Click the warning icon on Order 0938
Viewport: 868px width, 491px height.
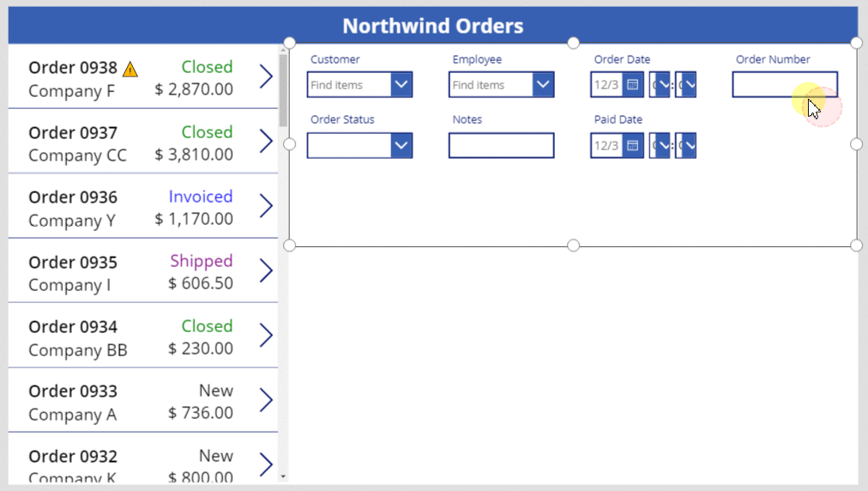(x=130, y=70)
